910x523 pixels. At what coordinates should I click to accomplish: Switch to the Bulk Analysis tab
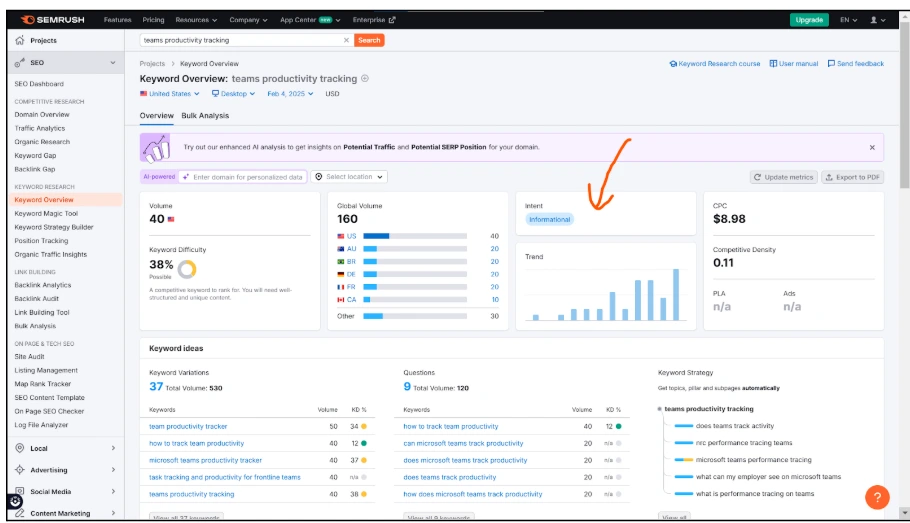pyautogui.click(x=205, y=116)
